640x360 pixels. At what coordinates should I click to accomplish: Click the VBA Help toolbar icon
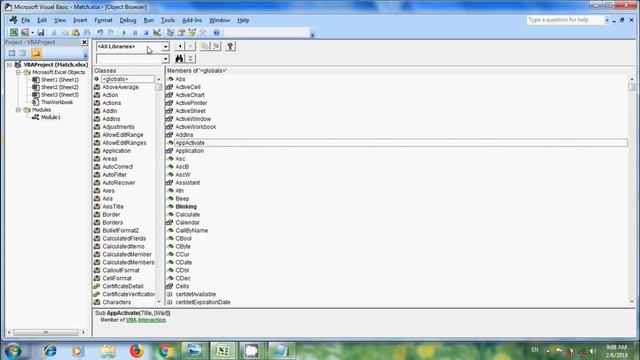click(217, 32)
